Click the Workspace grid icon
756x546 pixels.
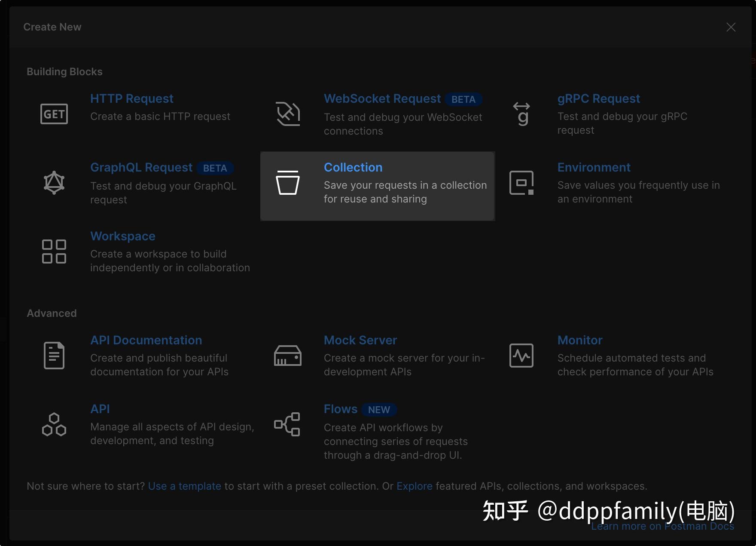pyautogui.click(x=54, y=252)
